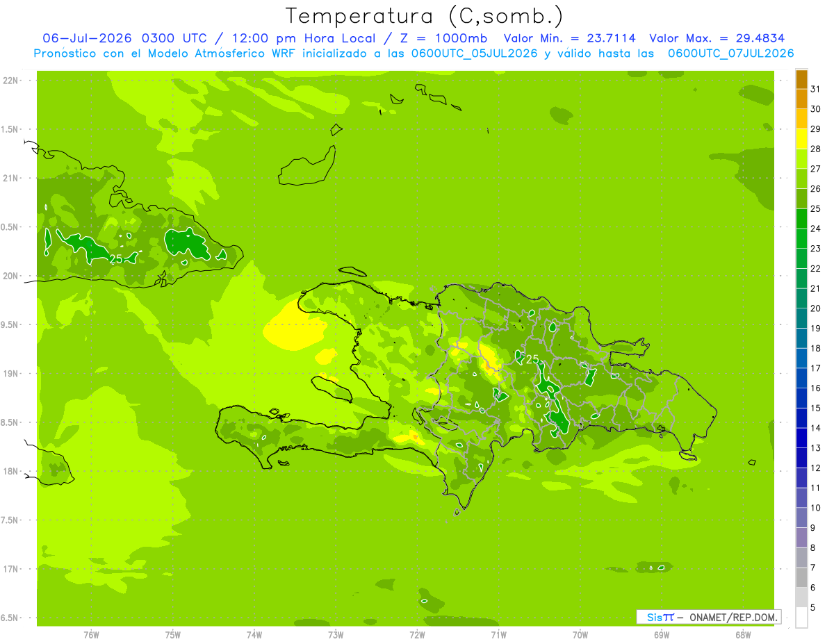Select the legend number "5"
This screenshot has width=834, height=644.
click(813, 607)
